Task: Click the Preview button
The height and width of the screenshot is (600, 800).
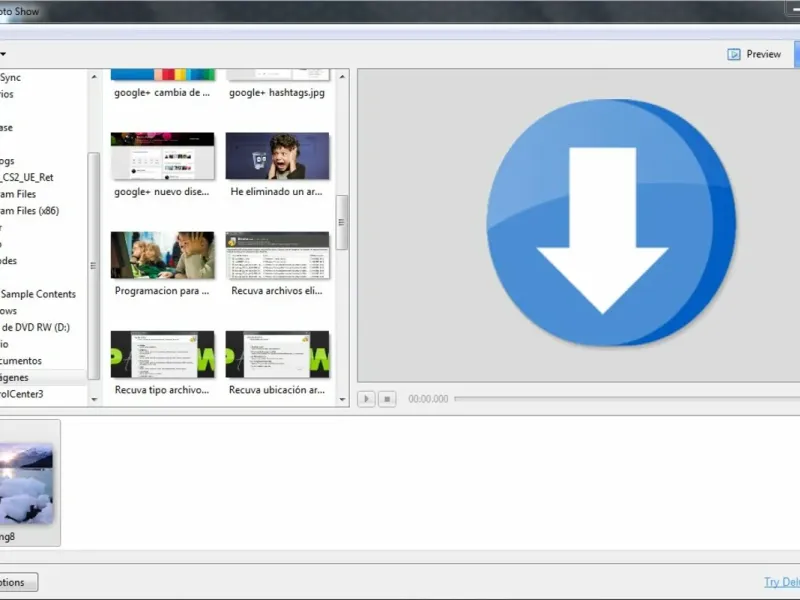Action: click(754, 54)
